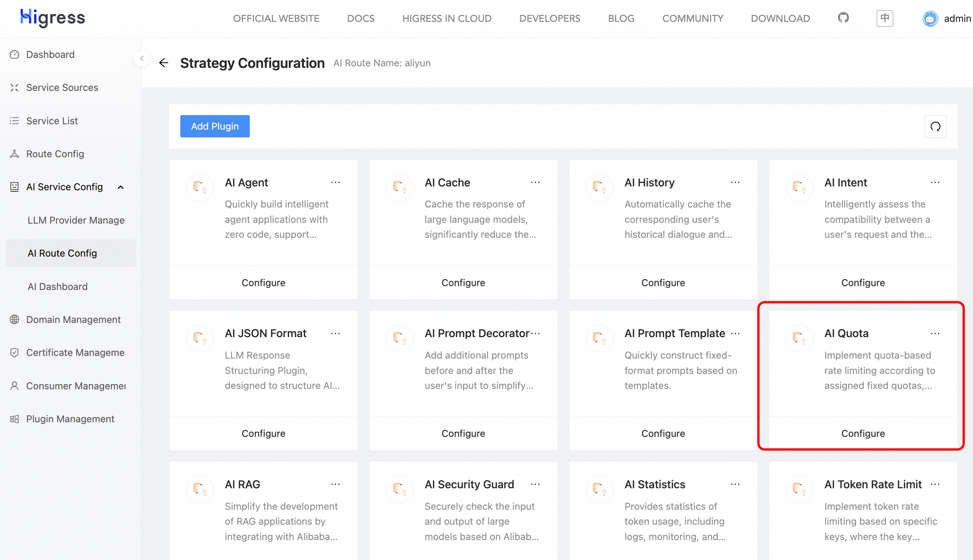Open Plugin Management in sidebar
This screenshot has width=973, height=560.
pos(70,419)
